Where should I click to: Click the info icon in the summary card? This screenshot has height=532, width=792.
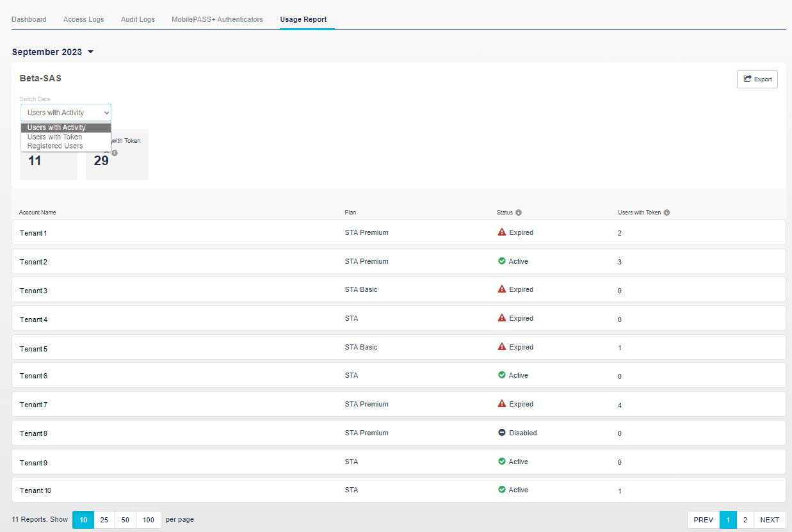click(x=115, y=153)
